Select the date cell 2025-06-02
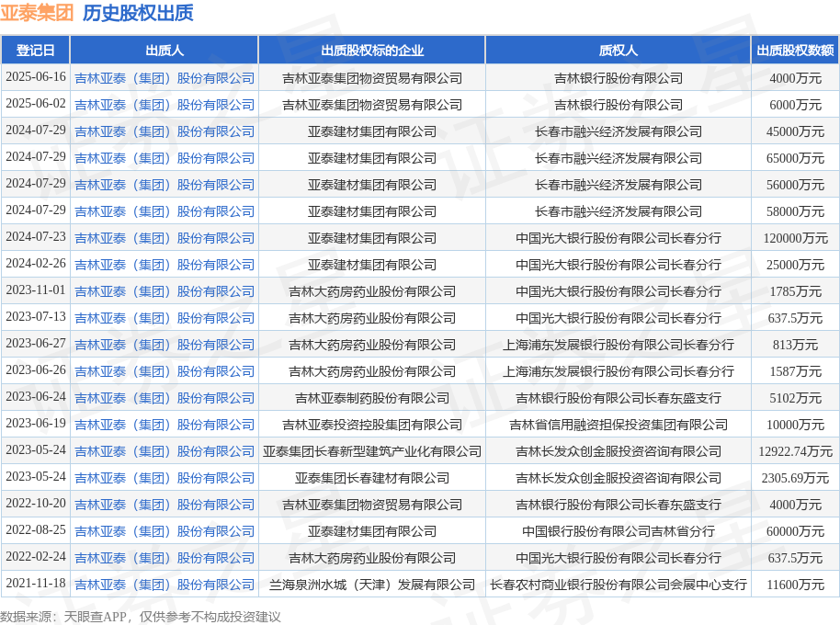 pos(36,103)
